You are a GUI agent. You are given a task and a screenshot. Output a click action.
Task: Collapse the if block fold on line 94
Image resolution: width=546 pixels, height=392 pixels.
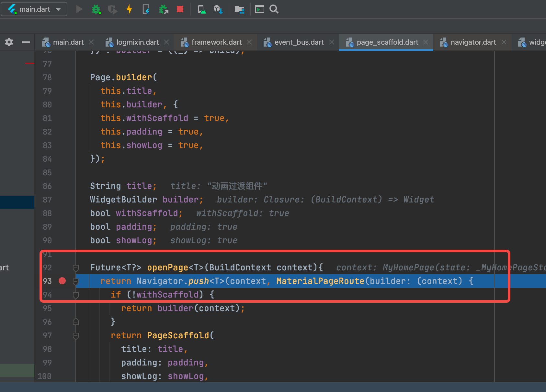[76, 295]
